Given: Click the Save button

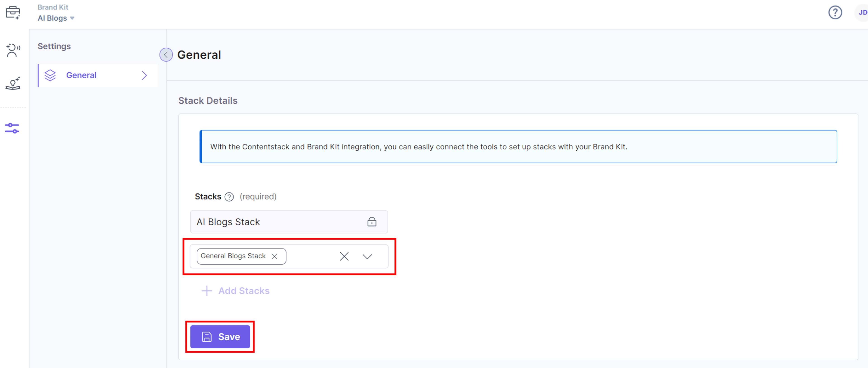Looking at the screenshot, I should (x=220, y=337).
